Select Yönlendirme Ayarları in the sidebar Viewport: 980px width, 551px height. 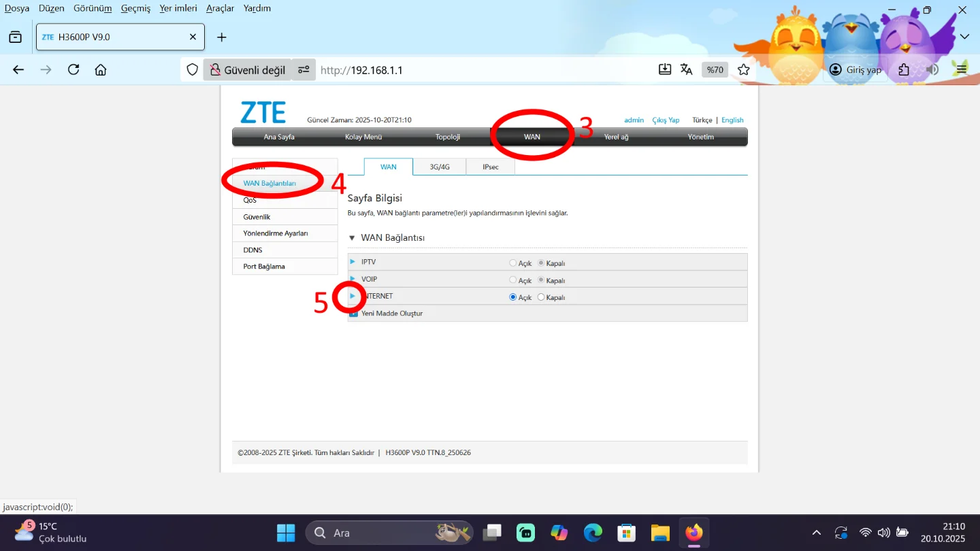click(x=285, y=233)
